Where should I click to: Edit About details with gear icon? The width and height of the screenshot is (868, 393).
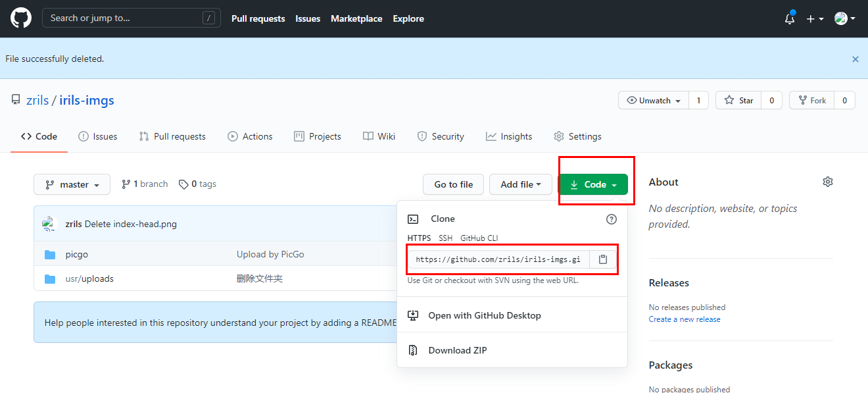(827, 182)
